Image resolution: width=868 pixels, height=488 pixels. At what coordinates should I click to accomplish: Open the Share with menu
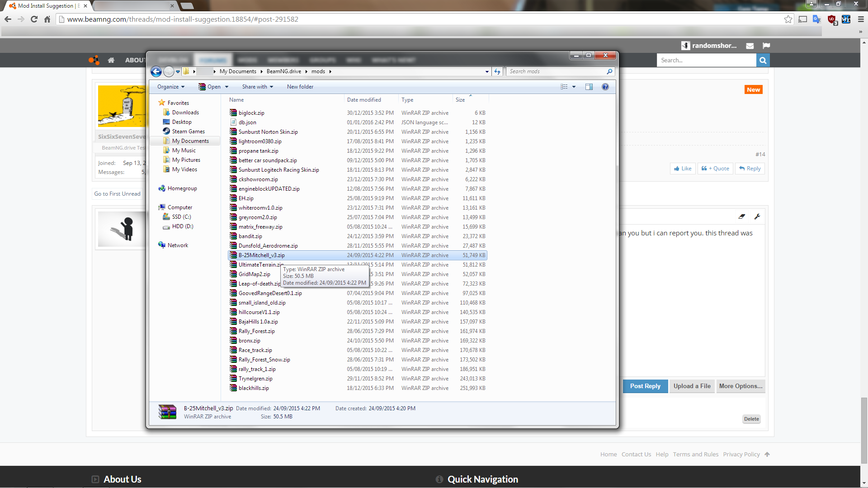click(257, 87)
